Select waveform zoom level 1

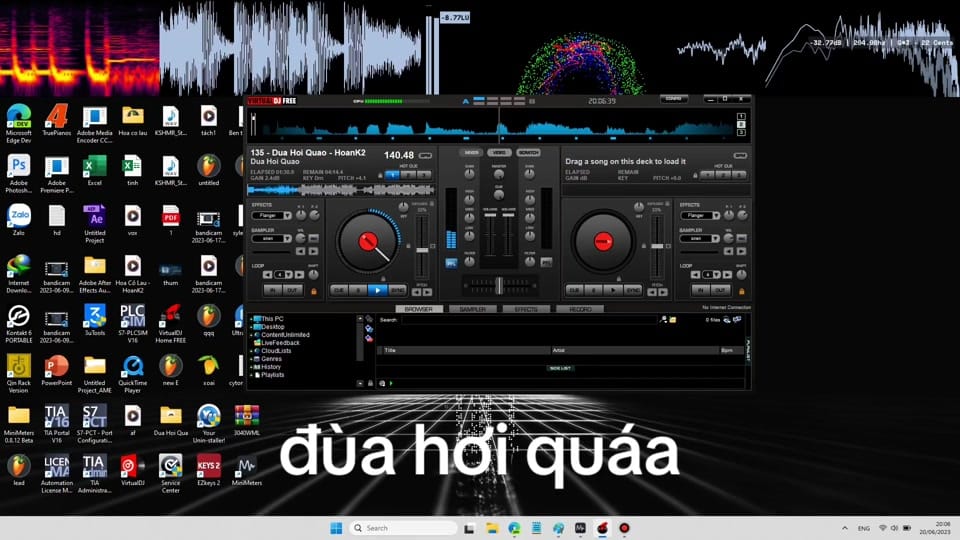[x=741, y=116]
